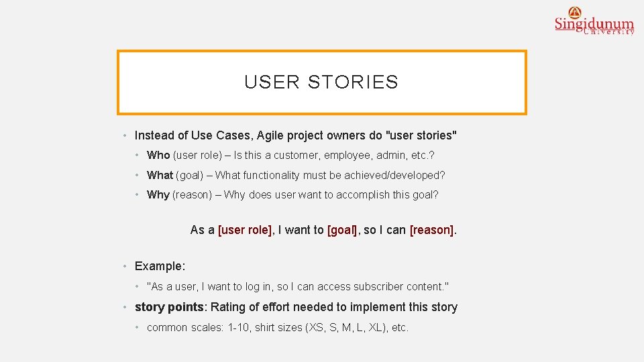
Task: Click the bold story points text
Action: [169, 307]
